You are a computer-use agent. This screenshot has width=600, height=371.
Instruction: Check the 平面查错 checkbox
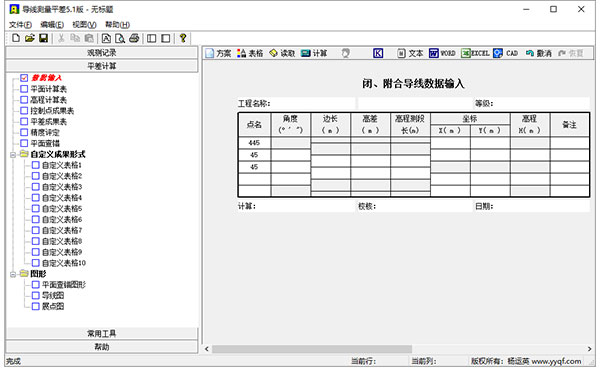pyautogui.click(x=24, y=143)
